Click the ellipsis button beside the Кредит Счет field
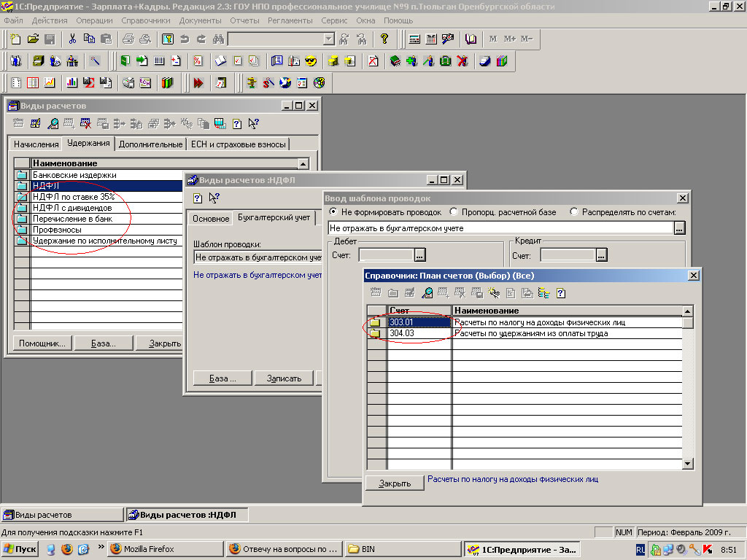This screenshot has height=560, width=747. [601, 255]
